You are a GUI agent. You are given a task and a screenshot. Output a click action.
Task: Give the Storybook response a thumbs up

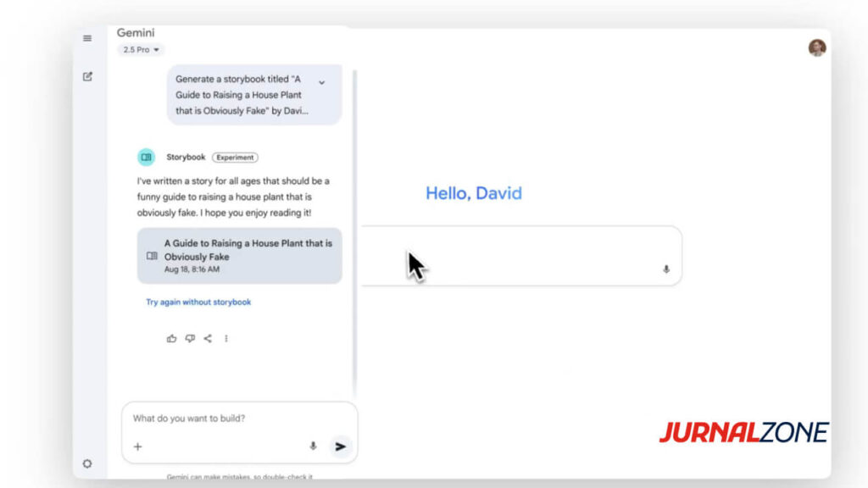pyautogui.click(x=172, y=339)
